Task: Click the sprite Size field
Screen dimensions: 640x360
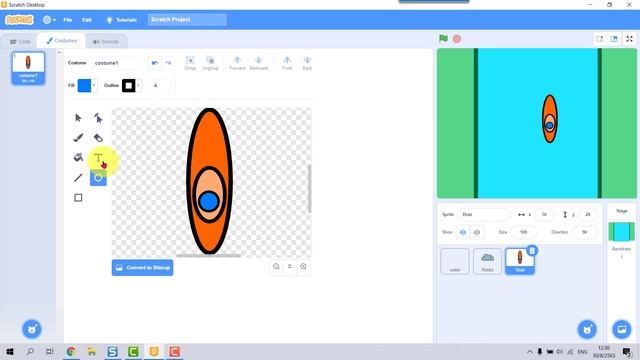Action: pyautogui.click(x=523, y=232)
